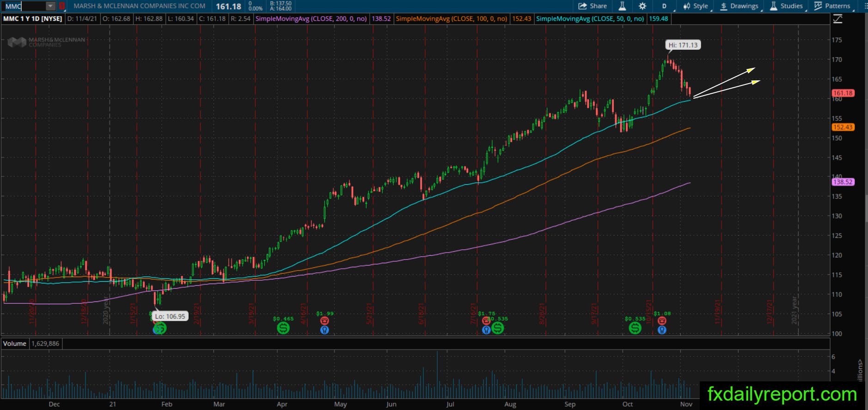Click the $0.535 dividend icon in October
This screenshot has width=868, height=410.
(x=635, y=328)
